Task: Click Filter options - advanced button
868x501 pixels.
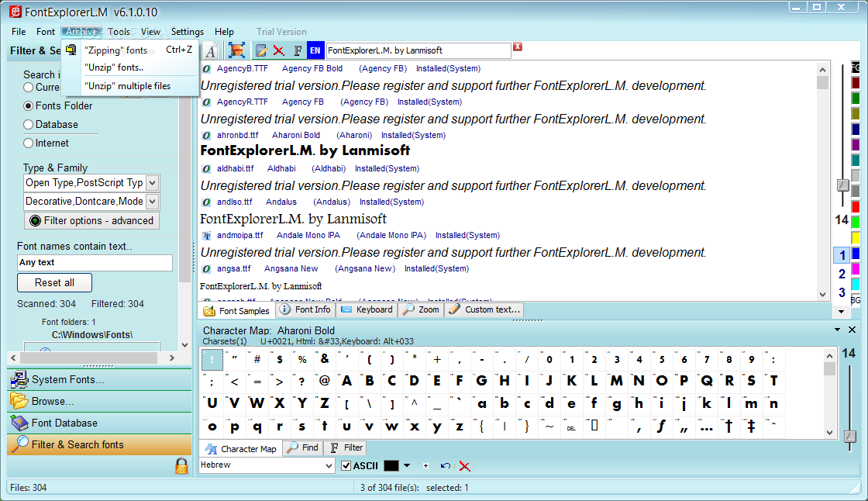Action: [92, 220]
